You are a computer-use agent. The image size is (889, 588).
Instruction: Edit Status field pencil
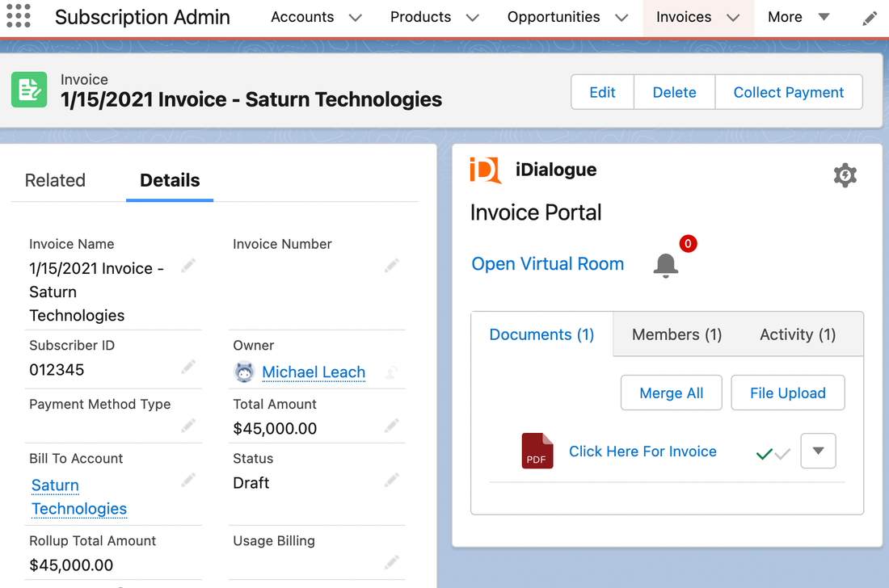[x=392, y=481]
